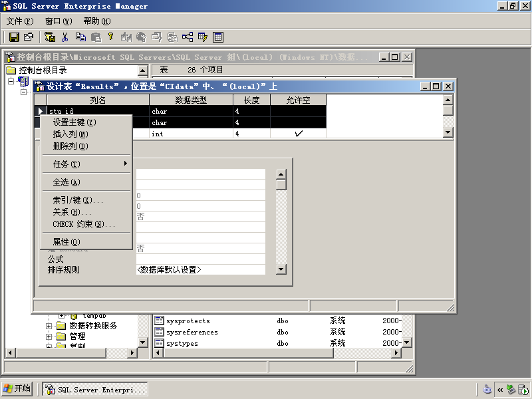This screenshot has height=399, width=532.
Task: Open table Properties from the toolbar
Action: coord(29,37)
